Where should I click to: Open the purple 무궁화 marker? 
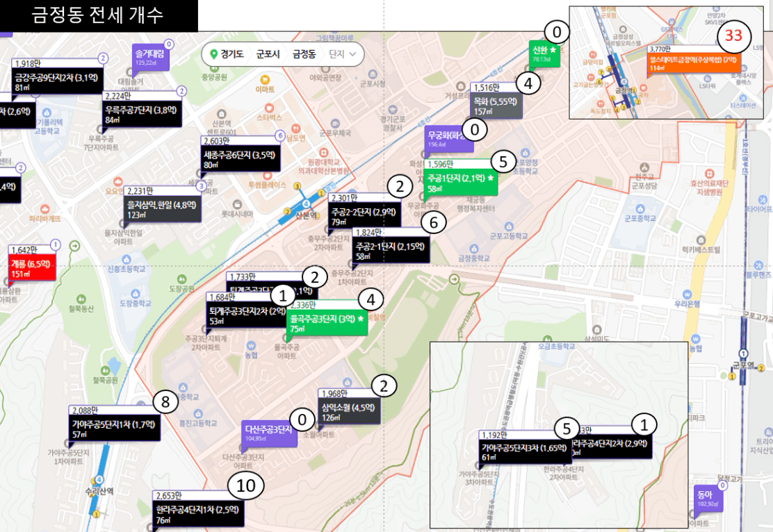448,139
